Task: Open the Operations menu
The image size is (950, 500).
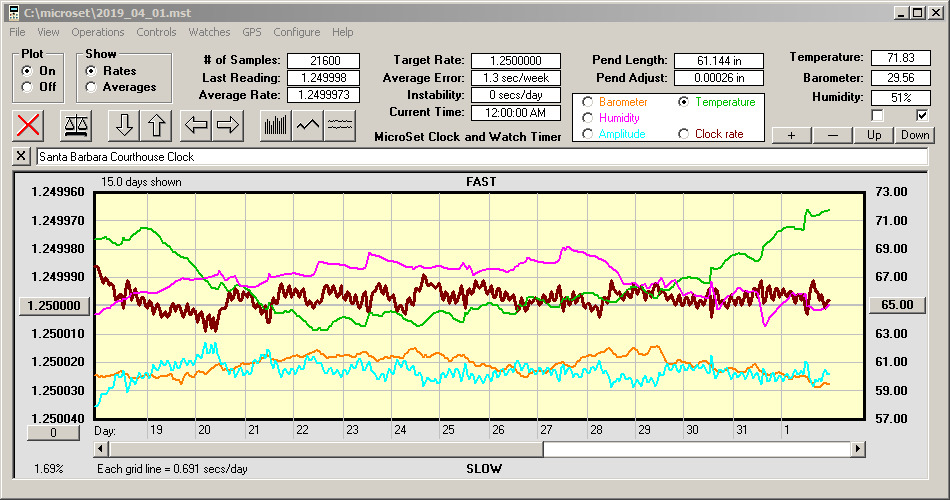Action: (x=98, y=32)
